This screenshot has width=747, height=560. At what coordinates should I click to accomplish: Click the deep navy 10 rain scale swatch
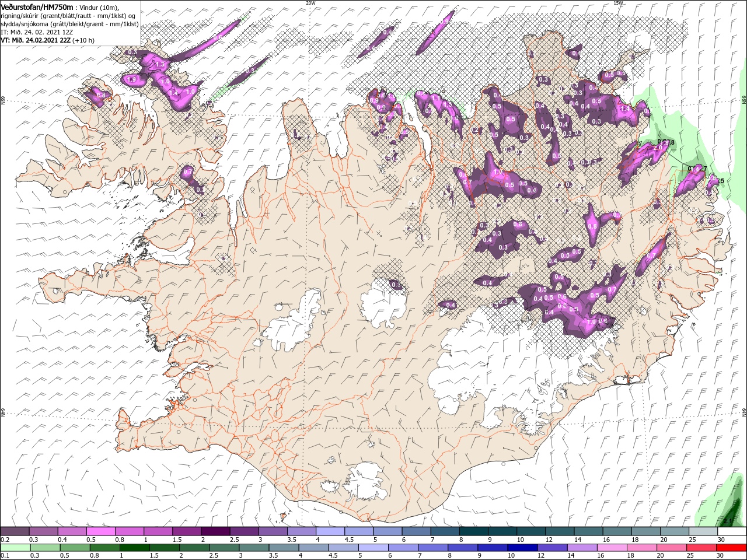point(522,548)
